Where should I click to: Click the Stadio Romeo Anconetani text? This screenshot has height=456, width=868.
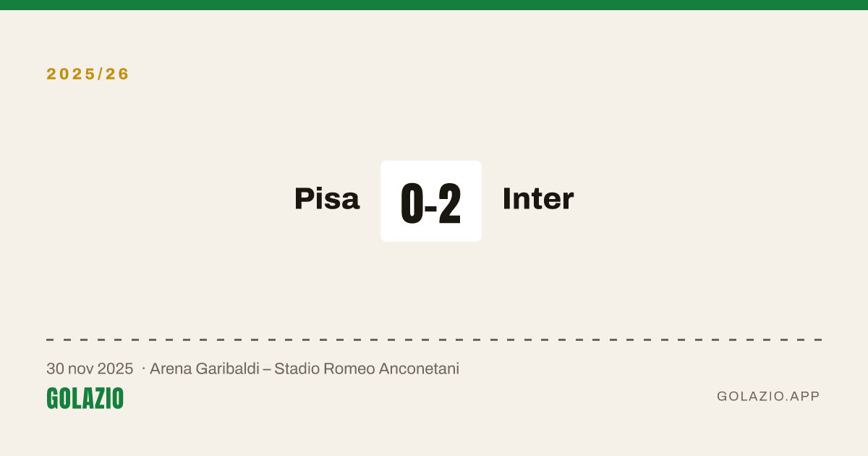[x=367, y=368]
